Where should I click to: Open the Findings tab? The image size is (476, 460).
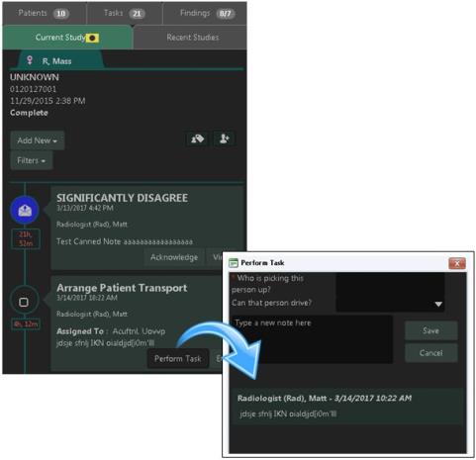tap(206, 13)
